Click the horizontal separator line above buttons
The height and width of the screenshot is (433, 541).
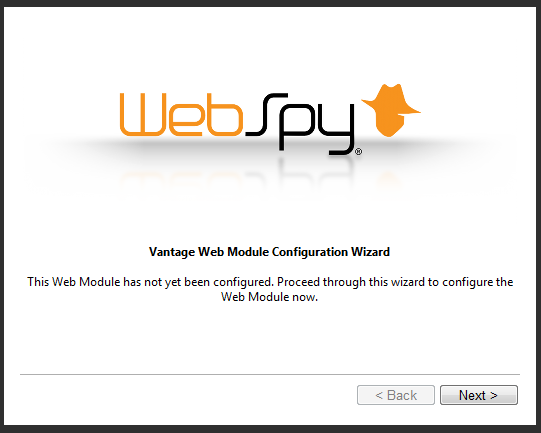click(270, 374)
